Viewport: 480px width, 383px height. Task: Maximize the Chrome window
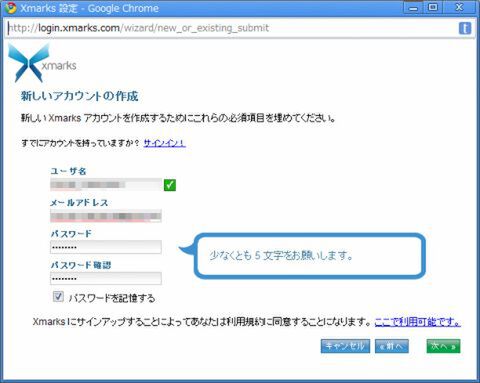point(433,7)
